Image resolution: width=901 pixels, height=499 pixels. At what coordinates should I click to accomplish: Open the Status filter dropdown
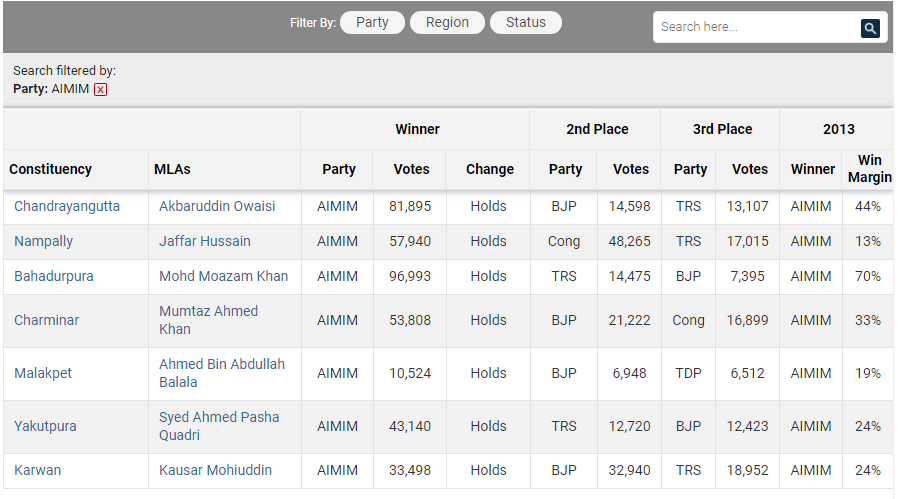point(525,23)
